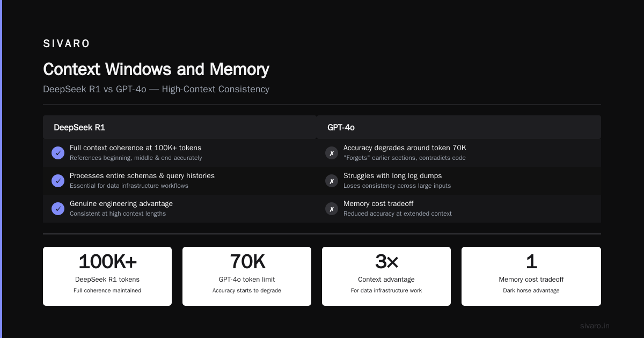Click Processes entire schemas & query histories

click(142, 175)
